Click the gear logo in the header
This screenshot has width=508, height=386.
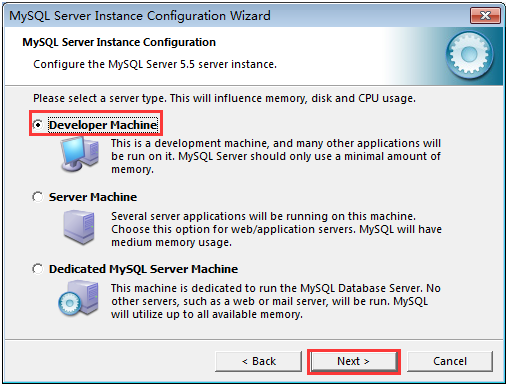[469, 54]
